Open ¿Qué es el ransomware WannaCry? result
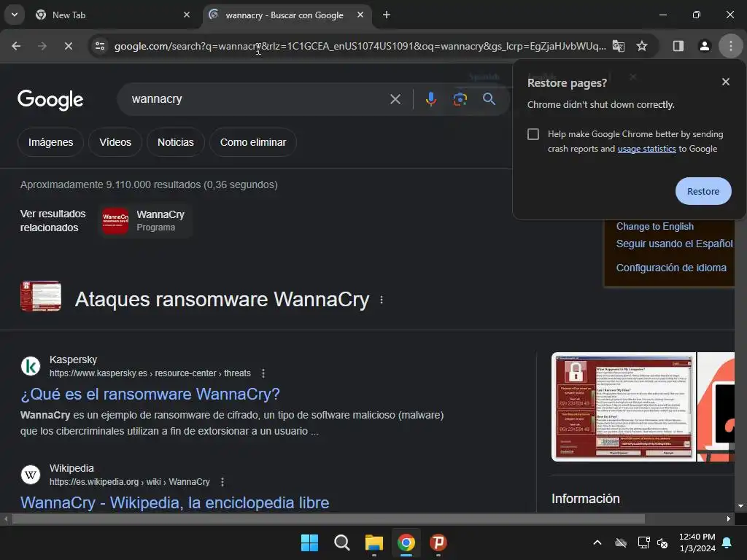Image resolution: width=747 pixels, height=560 pixels. 150,394
